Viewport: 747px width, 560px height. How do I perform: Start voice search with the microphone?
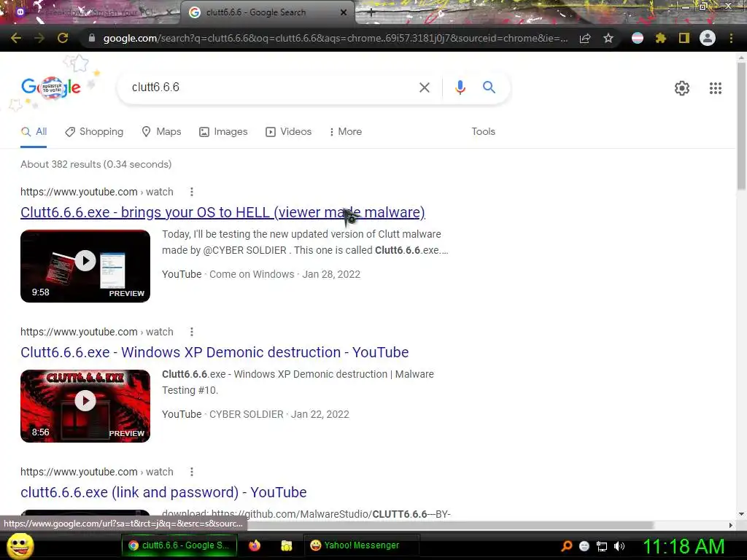[x=460, y=87]
